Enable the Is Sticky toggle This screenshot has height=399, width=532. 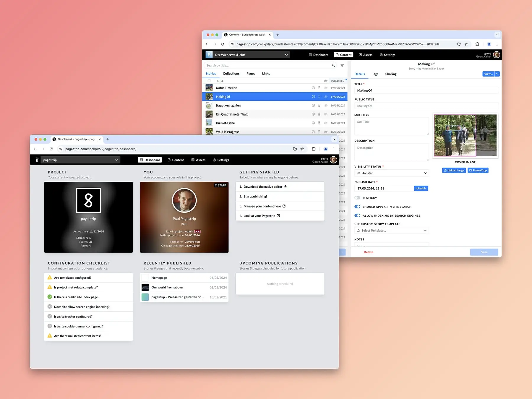pos(357,198)
